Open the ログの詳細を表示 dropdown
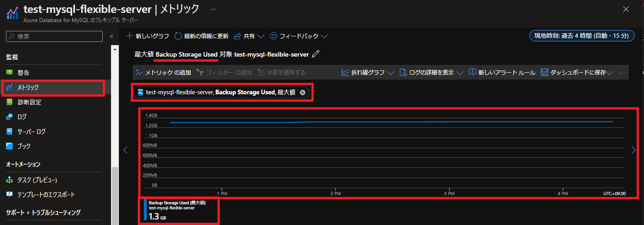The width and height of the screenshot is (644, 225). 431,73
